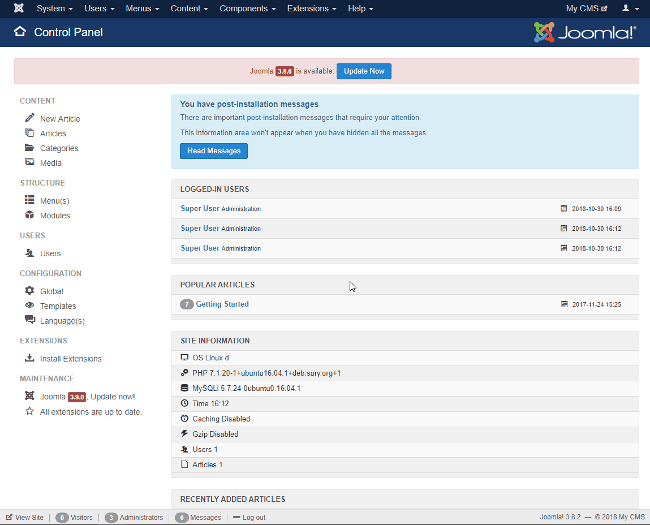650x525 pixels.
Task: Click the Messages count badge in status bar
Action: click(182, 518)
